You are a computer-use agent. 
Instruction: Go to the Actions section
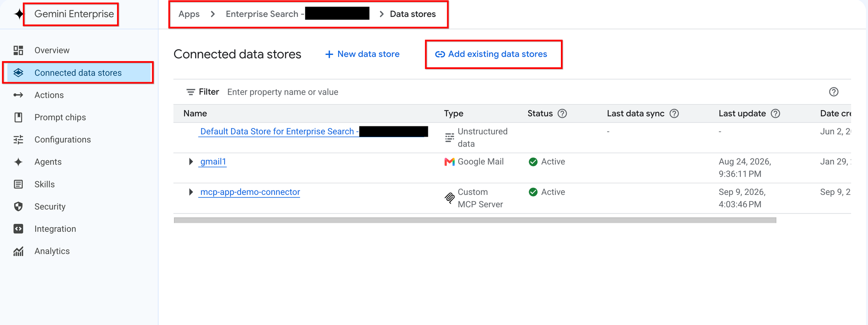pos(49,95)
